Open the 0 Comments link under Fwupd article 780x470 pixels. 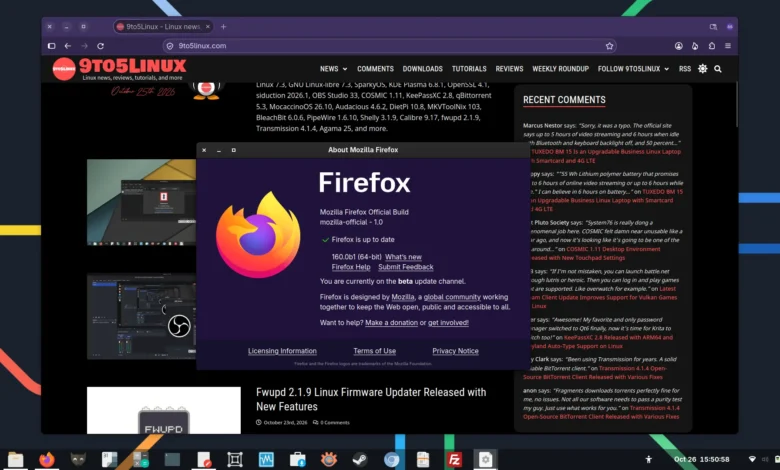[332, 423]
